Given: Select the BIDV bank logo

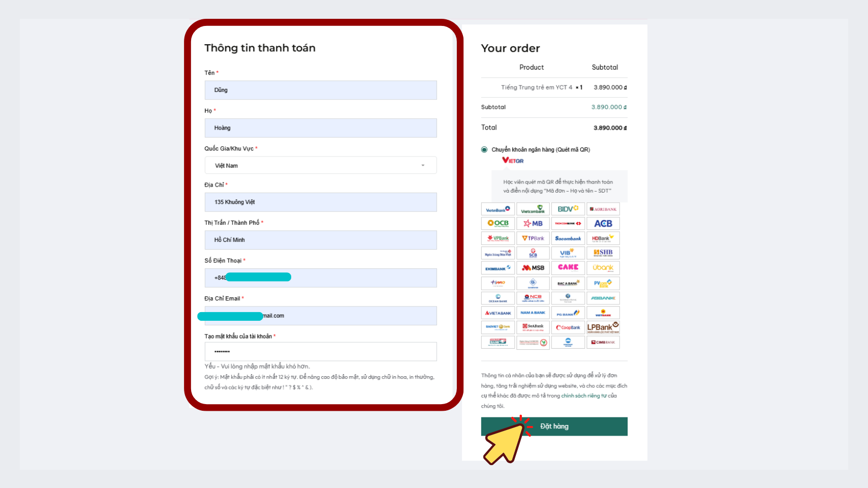Looking at the screenshot, I should coord(568,209).
